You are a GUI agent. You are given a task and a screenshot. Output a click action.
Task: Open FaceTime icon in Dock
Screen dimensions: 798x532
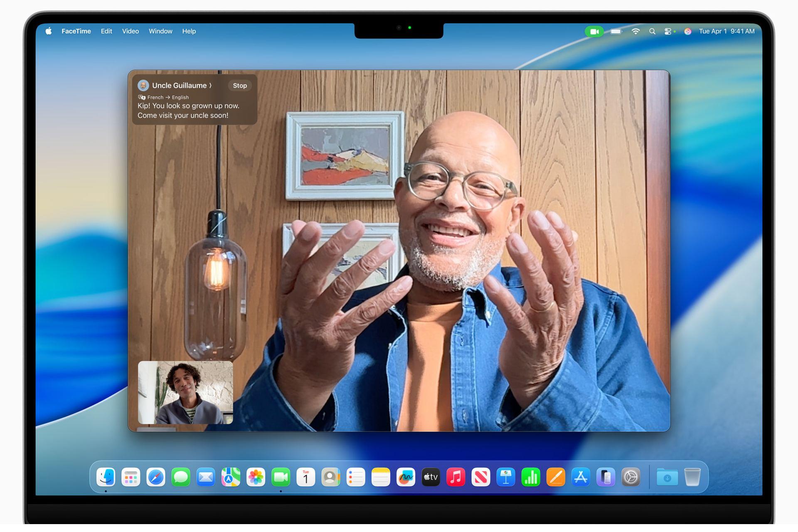point(281,477)
